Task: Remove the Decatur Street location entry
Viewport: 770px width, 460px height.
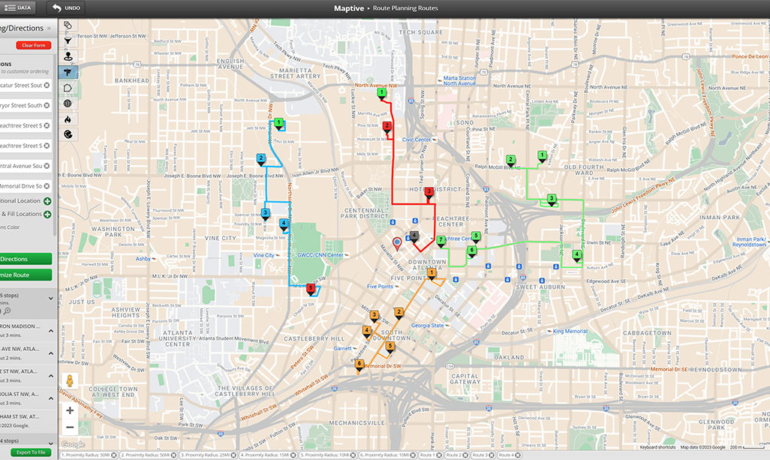Action: [47, 85]
